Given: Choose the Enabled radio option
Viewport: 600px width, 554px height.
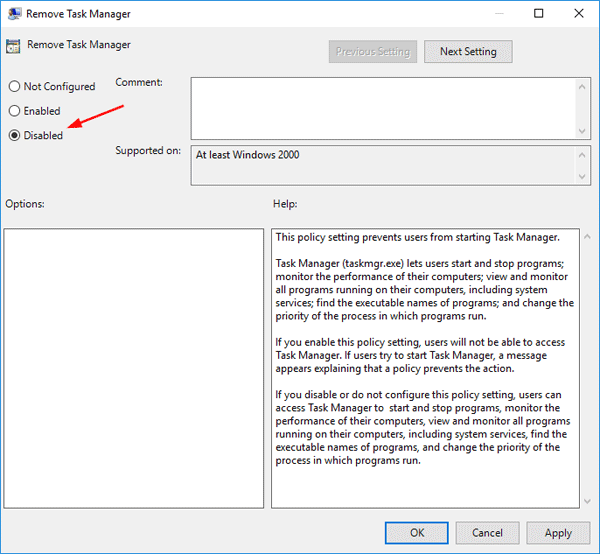Looking at the screenshot, I should pos(14,111).
